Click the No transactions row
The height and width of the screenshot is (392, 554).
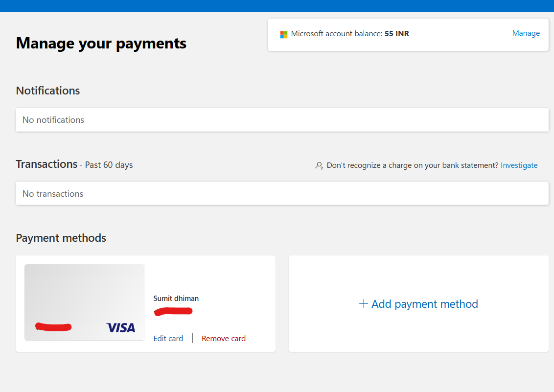(x=282, y=193)
